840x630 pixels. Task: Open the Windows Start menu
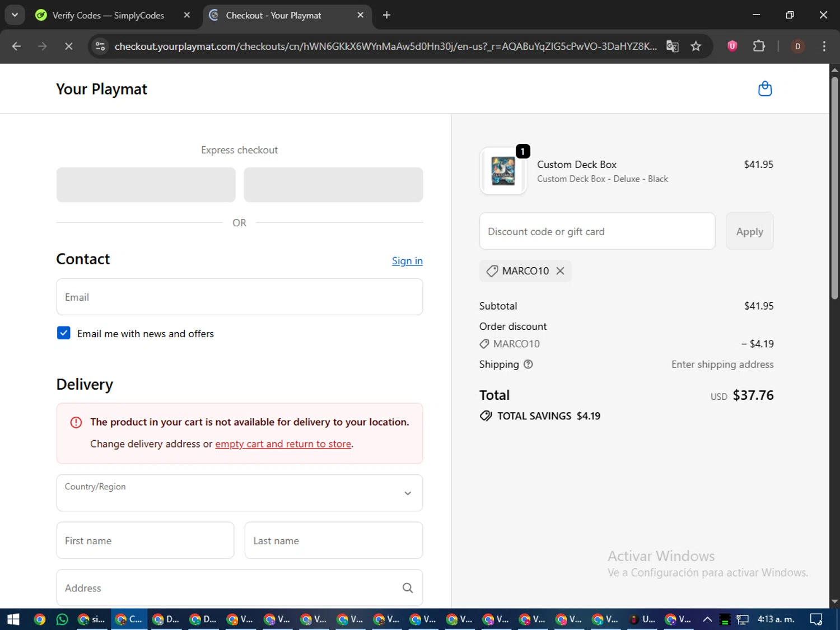13,619
